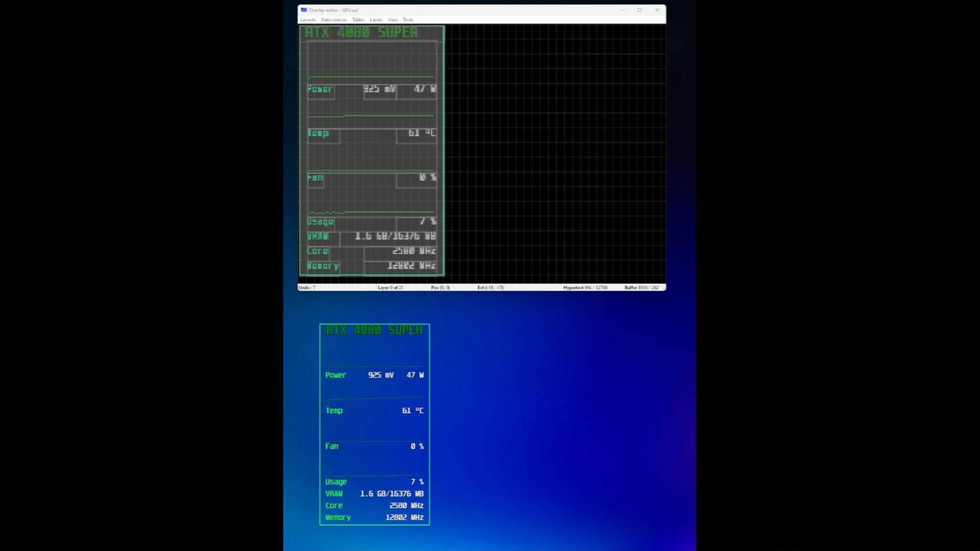Close the Overlay editor window
This screenshot has height=551, width=980.
(x=657, y=10)
